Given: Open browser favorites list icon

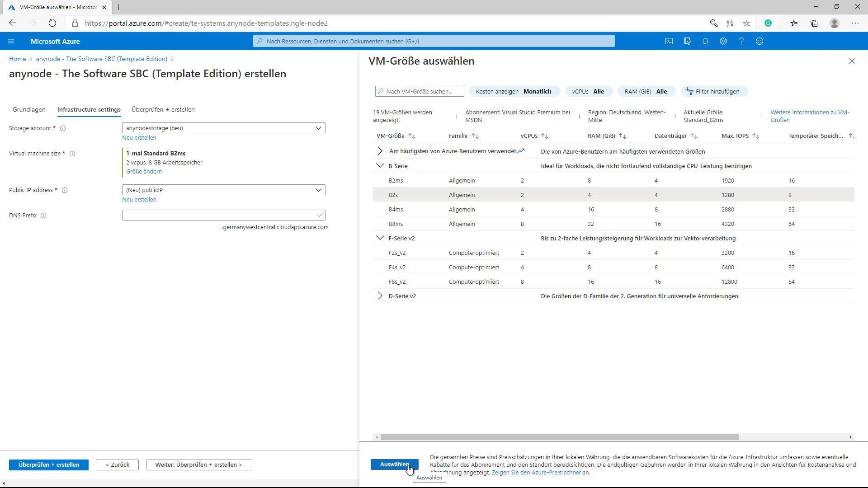Looking at the screenshot, I should click(794, 23).
